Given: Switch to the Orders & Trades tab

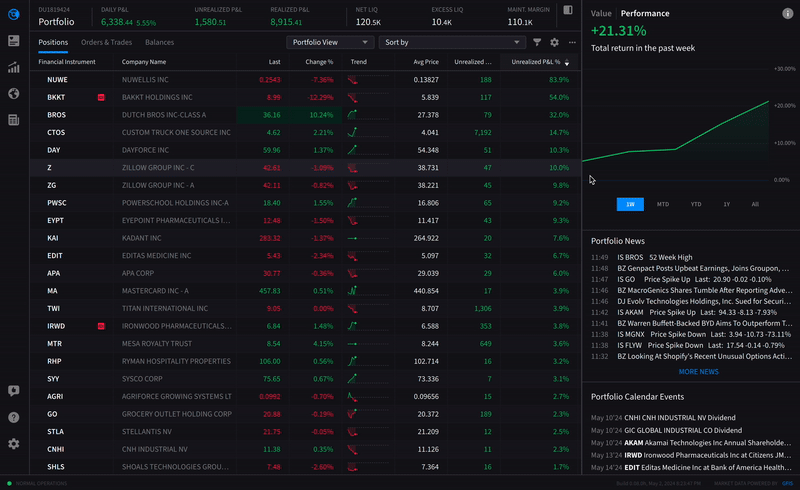Looking at the screenshot, I should (106, 42).
